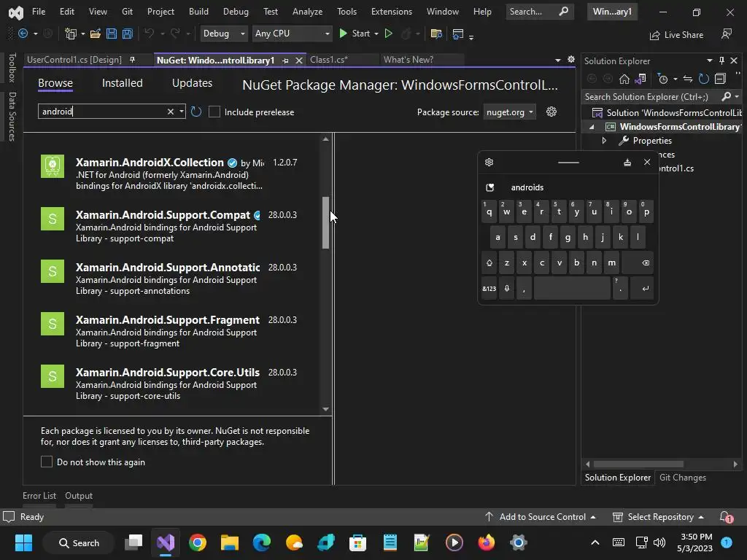
Task: Collapse the WindowsFormsControlLibrary project node
Action: [x=592, y=127]
